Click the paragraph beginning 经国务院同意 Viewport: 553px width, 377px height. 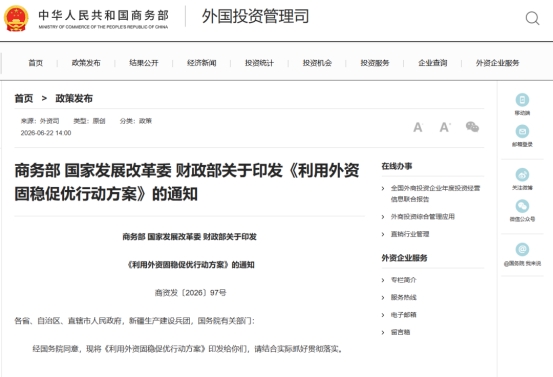tap(188, 349)
